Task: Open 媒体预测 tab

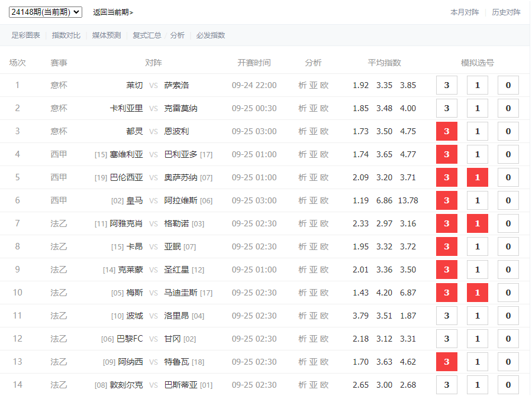Action: pos(107,35)
